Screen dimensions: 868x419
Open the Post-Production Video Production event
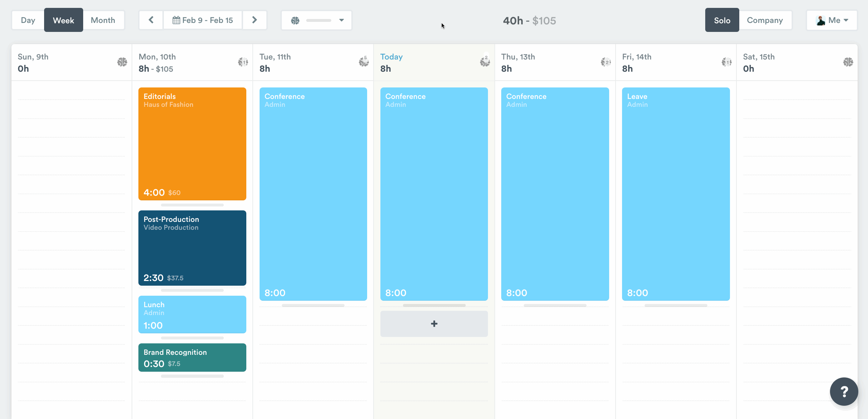click(x=192, y=248)
